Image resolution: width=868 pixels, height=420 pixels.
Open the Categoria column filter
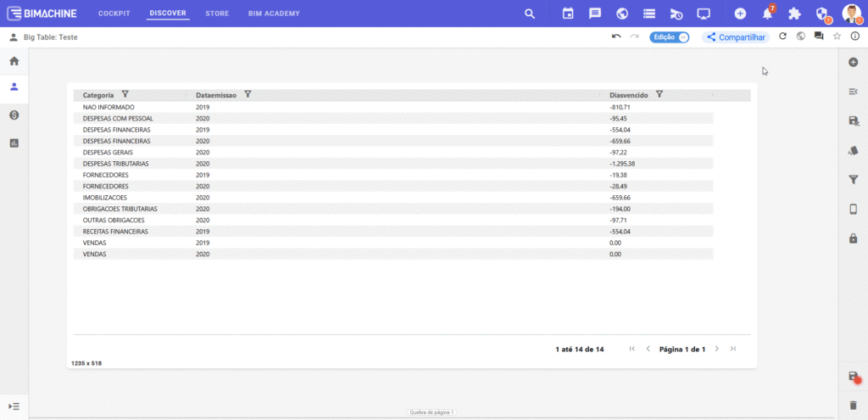click(x=125, y=94)
